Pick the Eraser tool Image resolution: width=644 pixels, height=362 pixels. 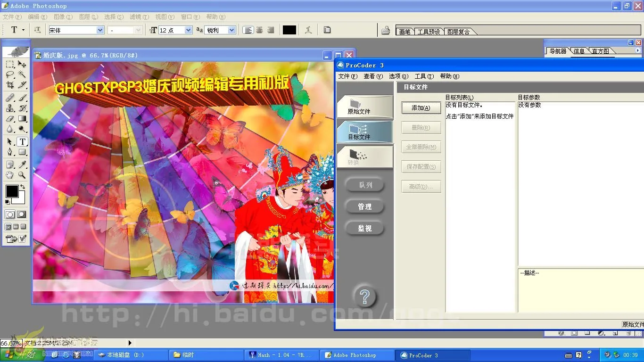coord(9,119)
